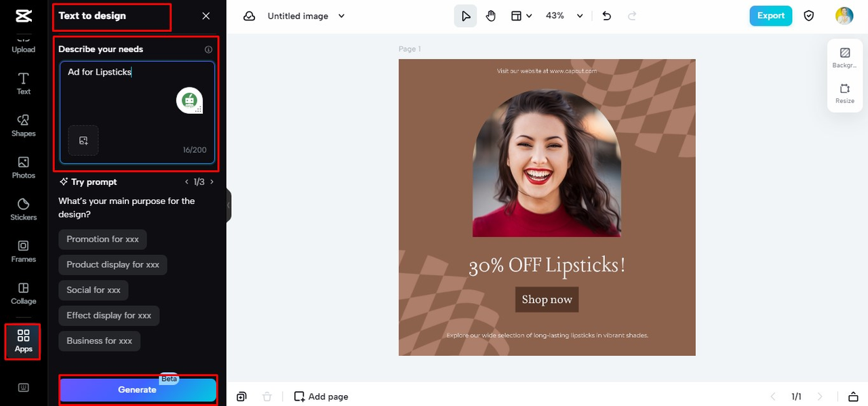The height and width of the screenshot is (406, 868).
Task: Click the Shop now button on canvas
Action: click(547, 300)
